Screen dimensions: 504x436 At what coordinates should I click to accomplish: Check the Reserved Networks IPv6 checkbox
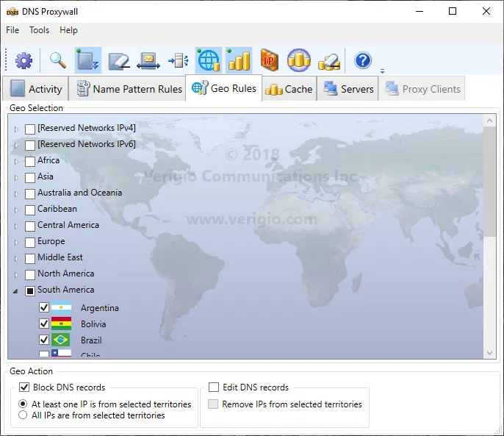click(x=30, y=145)
